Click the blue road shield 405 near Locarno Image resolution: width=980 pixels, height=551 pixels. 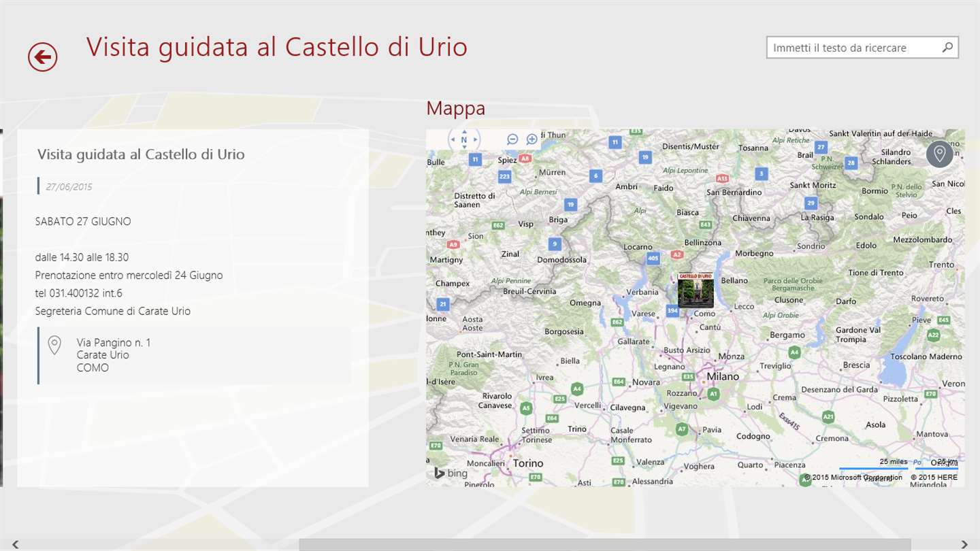coord(653,258)
